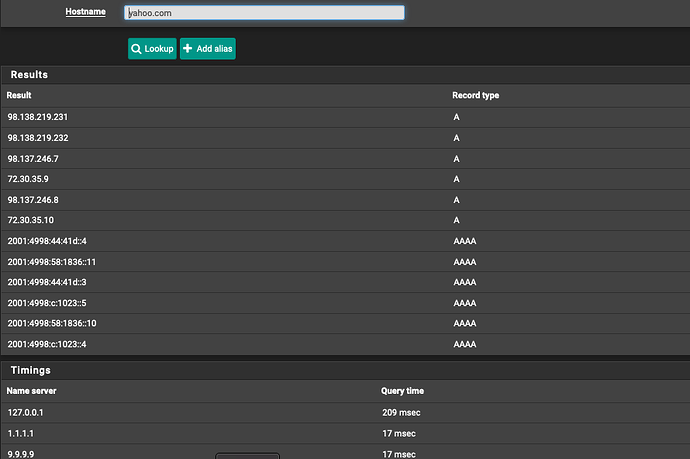This screenshot has height=459, width=690.
Task: Select result 2001:4998:44:41d::4
Action: coord(47,241)
